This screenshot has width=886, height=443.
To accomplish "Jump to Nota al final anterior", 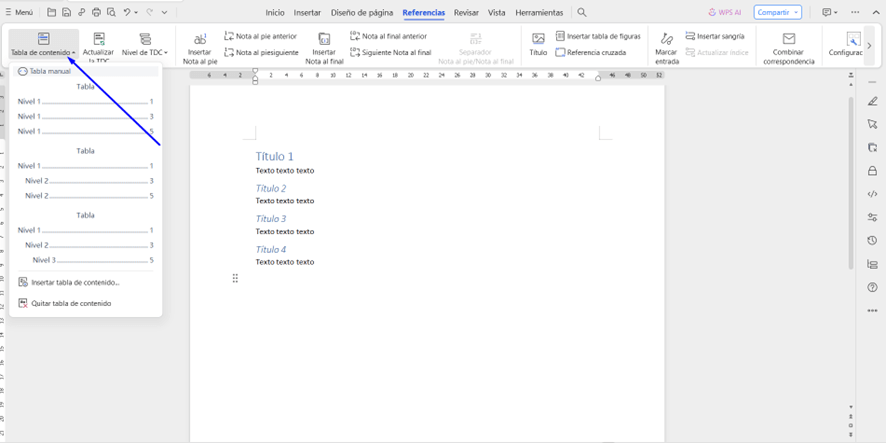I will (x=388, y=36).
